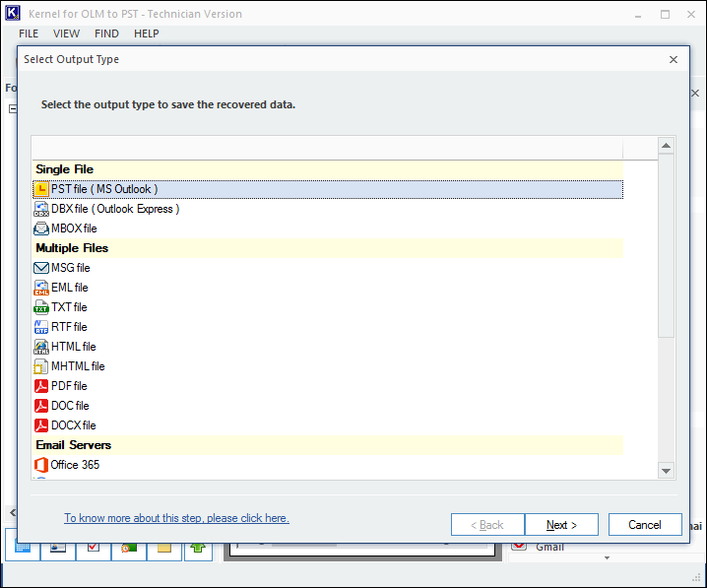Open the FILE menu

pyautogui.click(x=29, y=33)
